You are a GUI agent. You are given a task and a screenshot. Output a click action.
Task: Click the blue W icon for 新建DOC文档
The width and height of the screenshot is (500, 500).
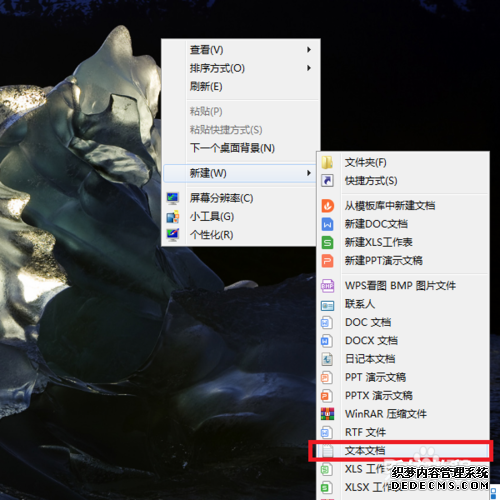[x=327, y=224]
